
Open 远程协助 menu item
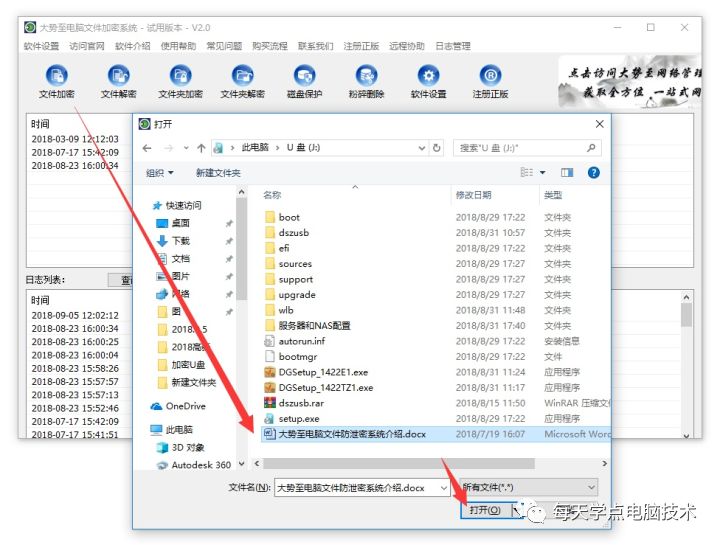pos(407,46)
